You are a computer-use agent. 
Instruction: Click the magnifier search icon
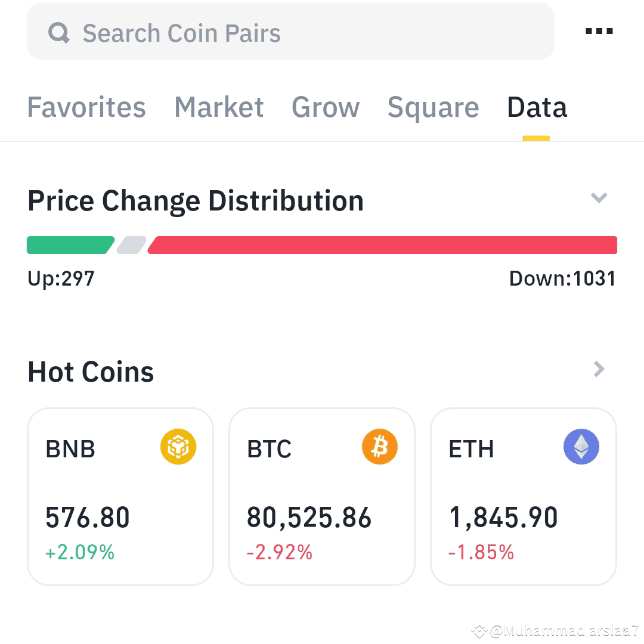(x=58, y=32)
